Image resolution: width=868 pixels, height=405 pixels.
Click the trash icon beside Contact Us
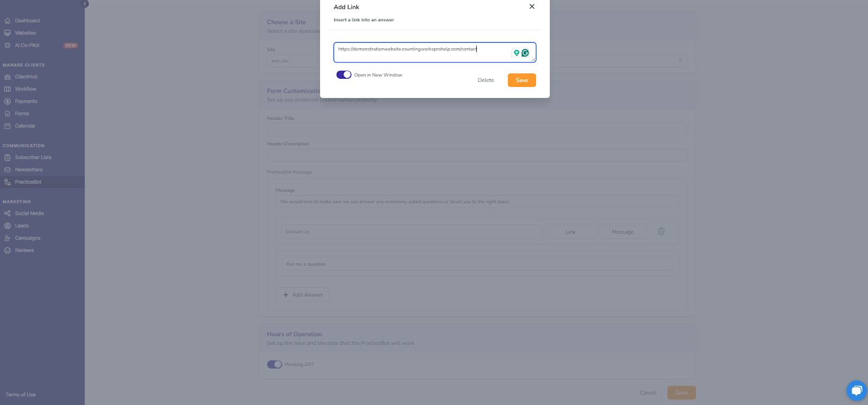(x=661, y=232)
